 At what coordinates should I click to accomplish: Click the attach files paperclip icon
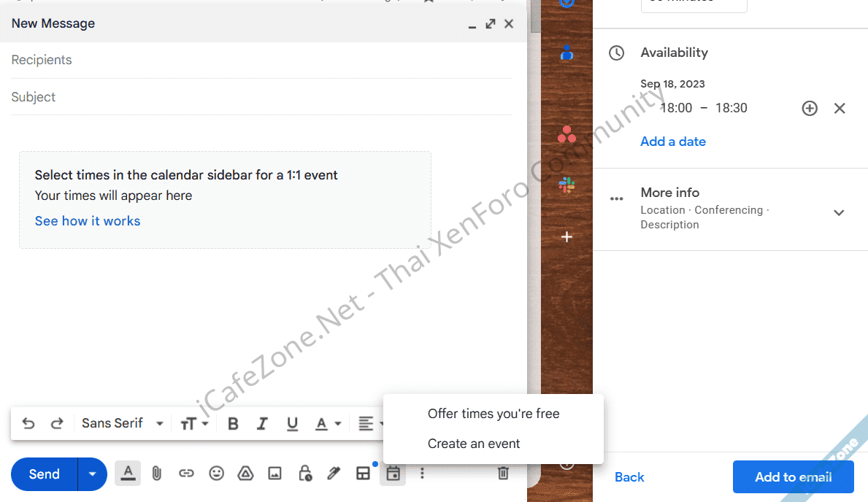[156, 474]
